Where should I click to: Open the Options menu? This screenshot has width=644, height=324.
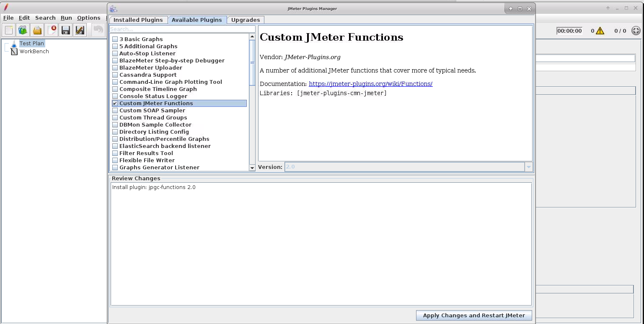tap(89, 18)
